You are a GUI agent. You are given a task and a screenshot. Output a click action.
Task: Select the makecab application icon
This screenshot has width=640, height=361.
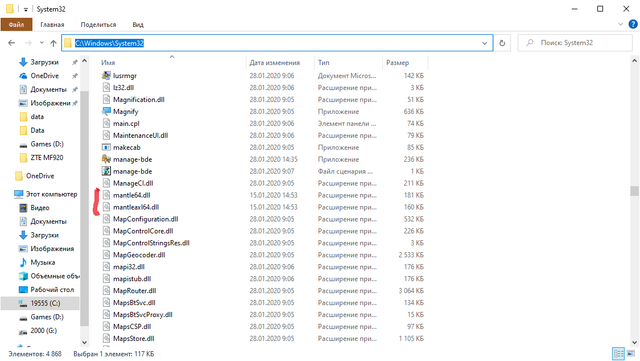pyautogui.click(x=106, y=147)
